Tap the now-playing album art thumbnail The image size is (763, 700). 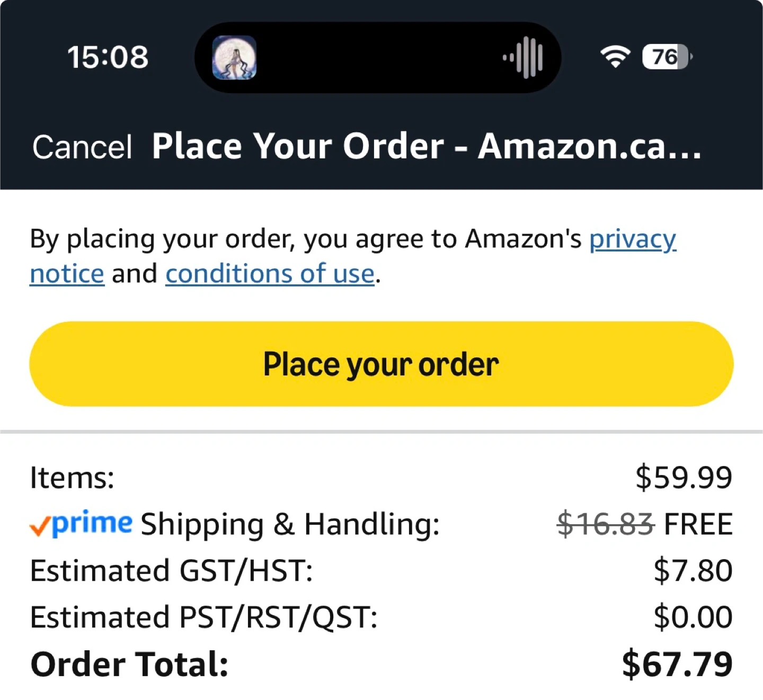(x=234, y=57)
